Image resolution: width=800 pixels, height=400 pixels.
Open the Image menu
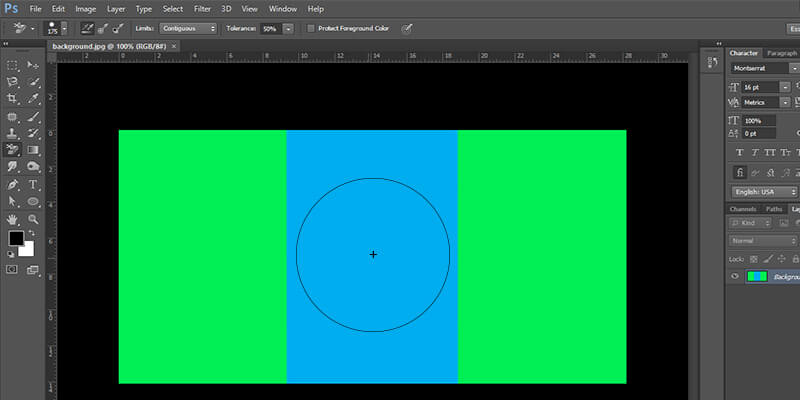coord(86,9)
